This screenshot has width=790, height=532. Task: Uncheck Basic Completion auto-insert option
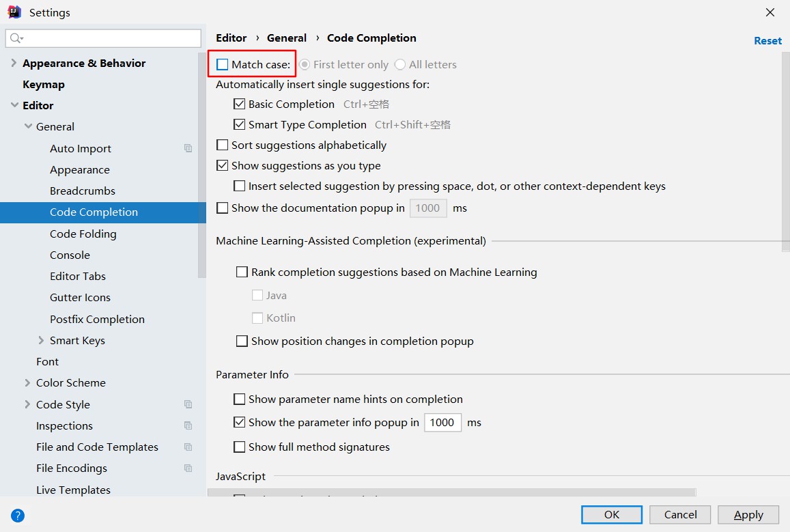[x=240, y=104]
